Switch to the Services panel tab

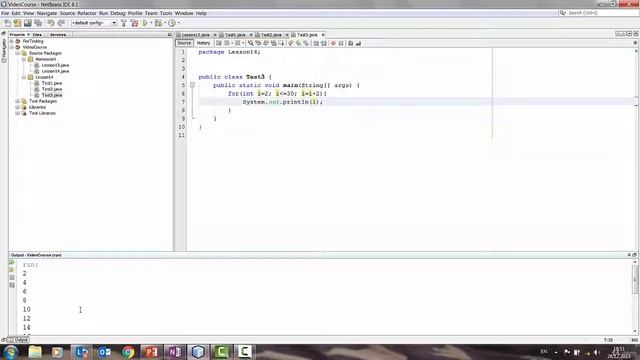58,35
